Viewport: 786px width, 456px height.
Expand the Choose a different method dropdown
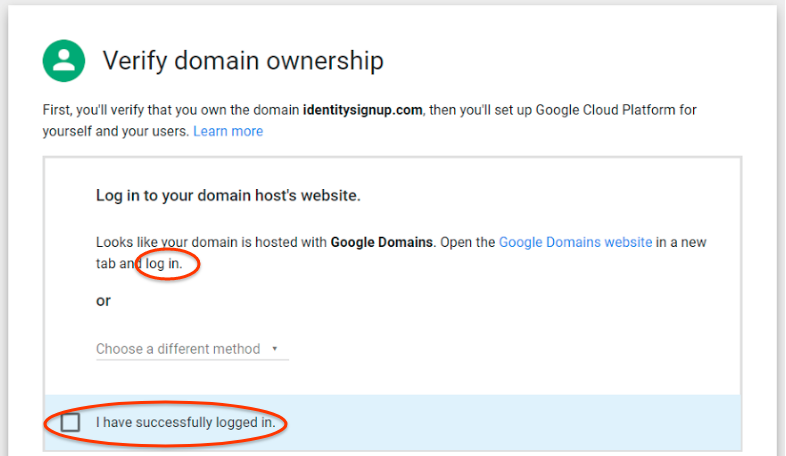point(192,349)
